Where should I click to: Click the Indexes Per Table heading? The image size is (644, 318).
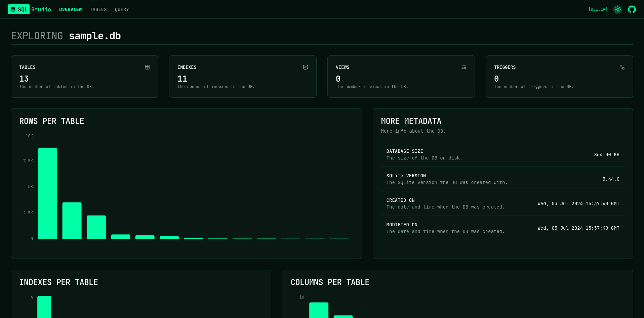[x=58, y=282]
